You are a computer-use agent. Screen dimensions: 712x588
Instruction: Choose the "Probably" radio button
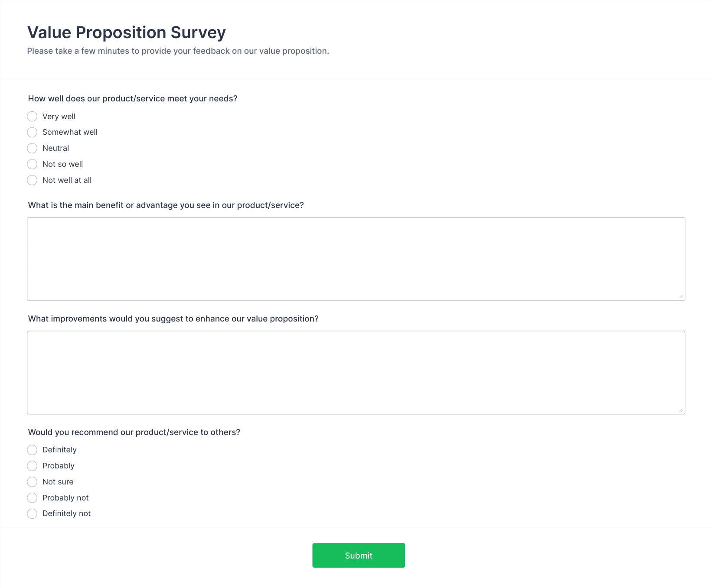coord(32,466)
